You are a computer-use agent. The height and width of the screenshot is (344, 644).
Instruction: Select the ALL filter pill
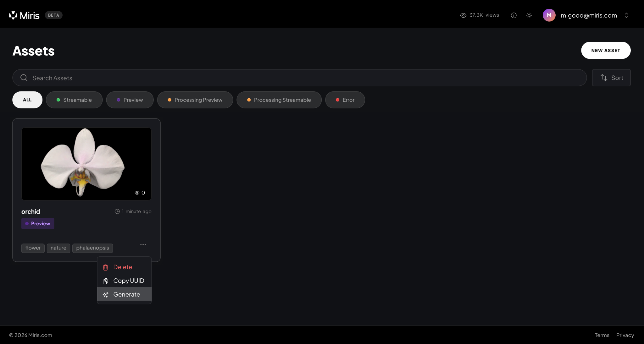click(x=27, y=100)
